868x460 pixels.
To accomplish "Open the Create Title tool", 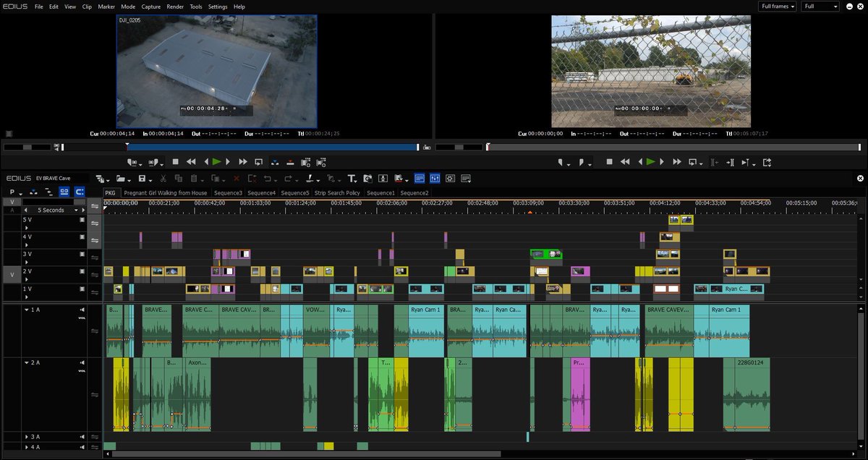I will coord(352,178).
